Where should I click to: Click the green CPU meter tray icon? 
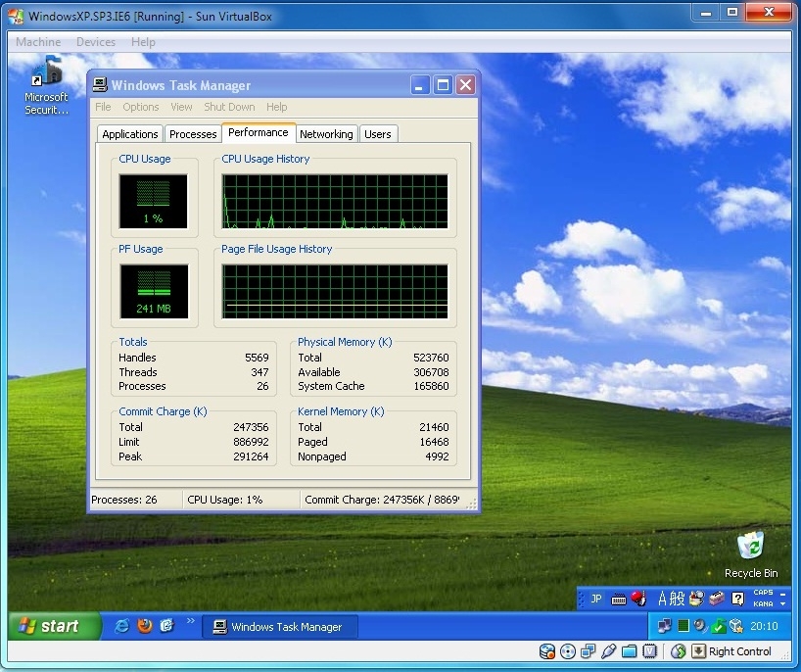683,626
